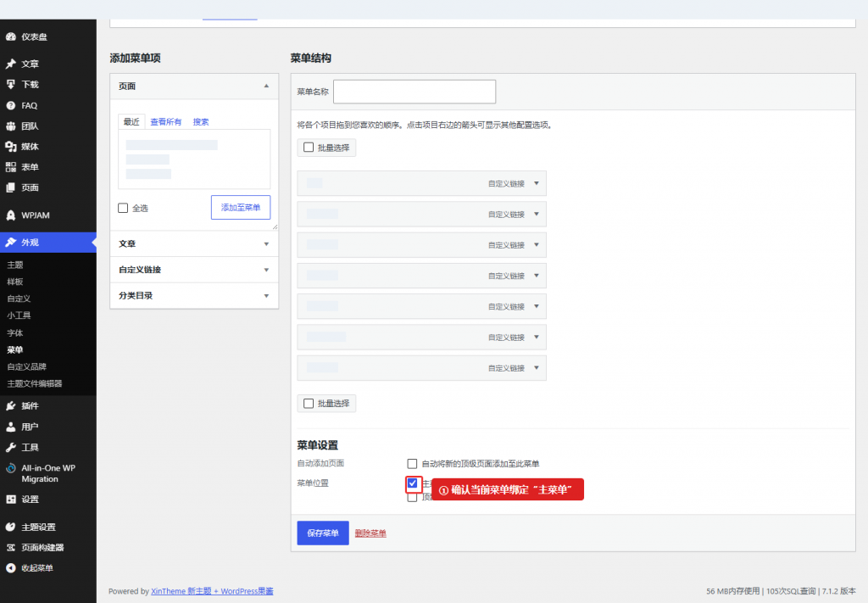The height and width of the screenshot is (603, 868).
Task: Expand the 分类目录 panel
Action: pos(194,296)
